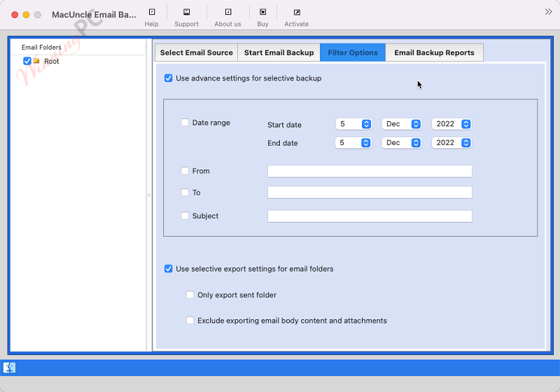Click the Subject text field
The image size is (560, 392).
[x=370, y=216]
